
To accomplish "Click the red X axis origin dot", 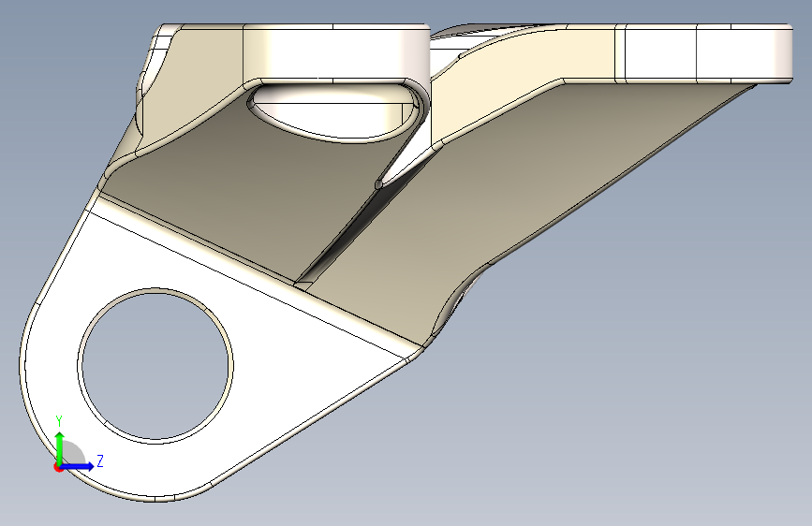I will (x=58, y=467).
